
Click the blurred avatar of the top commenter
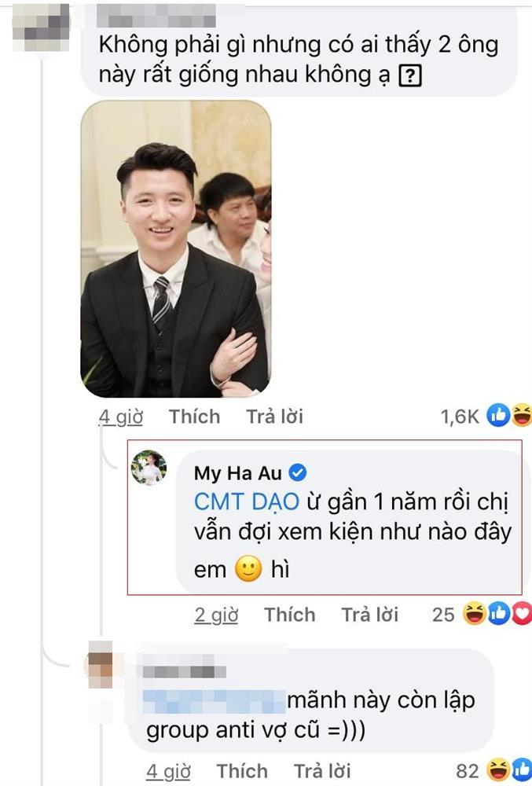click(41, 27)
